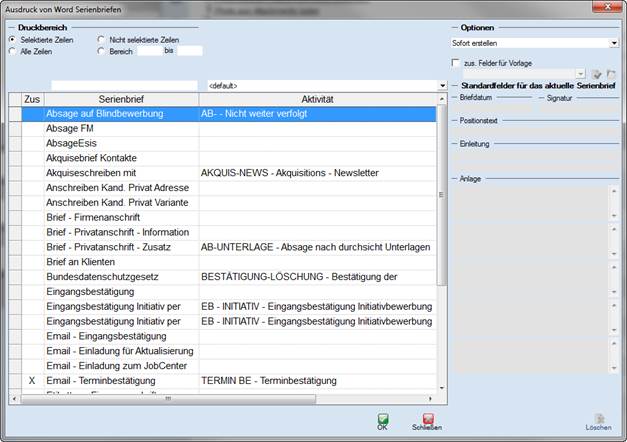Choose the 'Alle Zeilen' radio option
627x442 pixels.
tap(13, 51)
